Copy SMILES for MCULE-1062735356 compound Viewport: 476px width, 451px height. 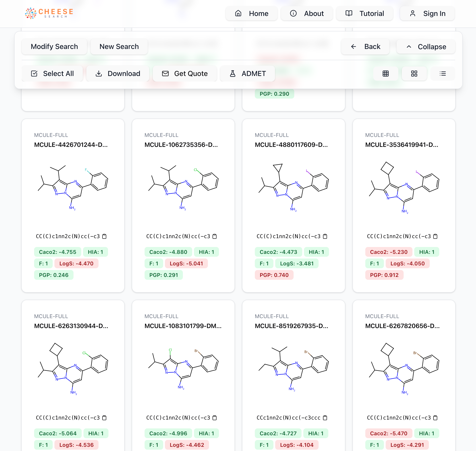click(215, 236)
